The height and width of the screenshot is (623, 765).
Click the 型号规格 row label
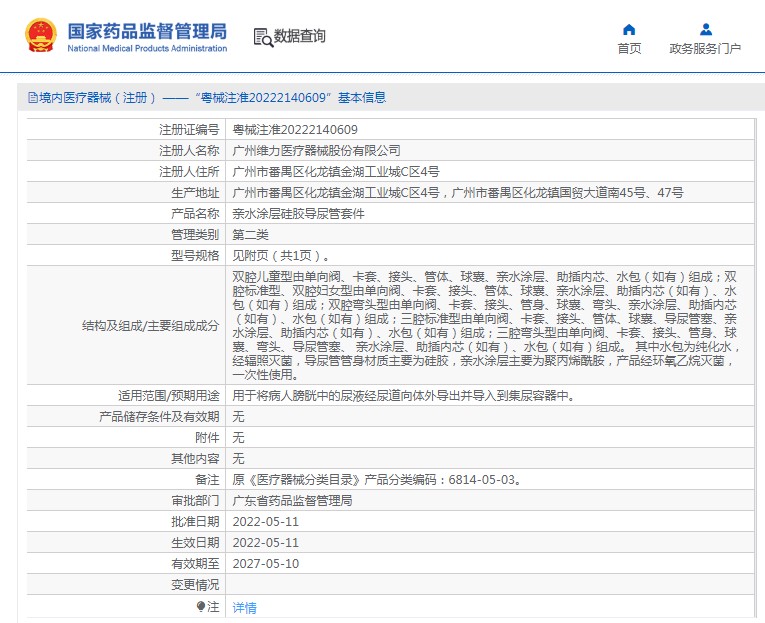[195, 256]
